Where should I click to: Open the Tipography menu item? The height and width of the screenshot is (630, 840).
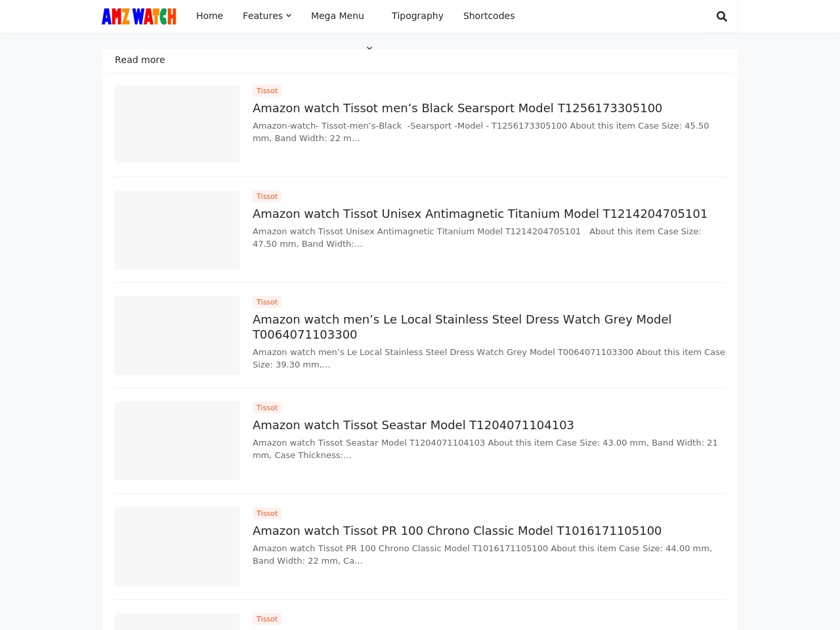[x=417, y=16]
